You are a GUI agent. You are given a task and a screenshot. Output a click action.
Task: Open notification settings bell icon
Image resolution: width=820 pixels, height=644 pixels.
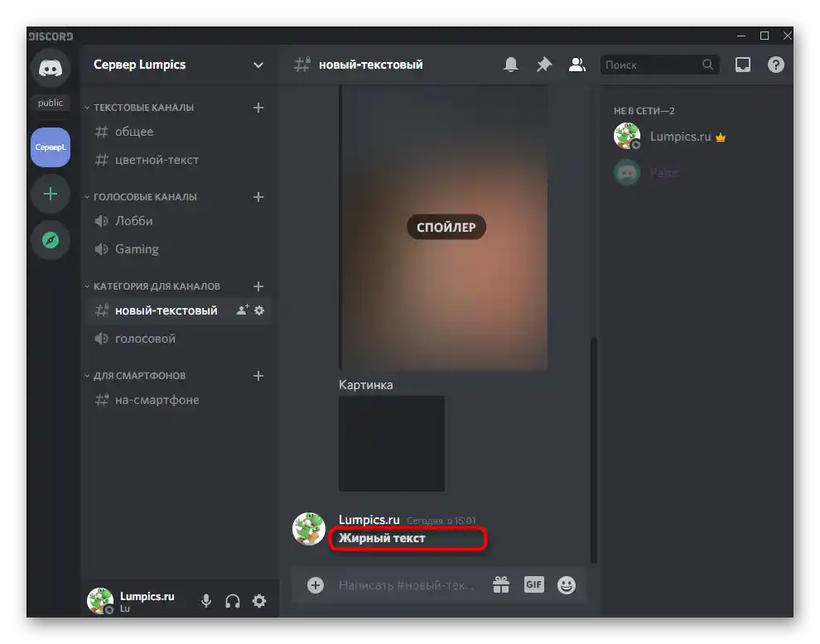tap(511, 65)
